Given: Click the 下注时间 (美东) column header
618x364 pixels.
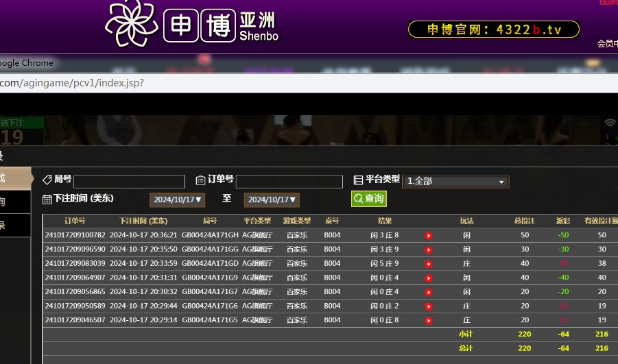Looking at the screenshot, I should coord(143,221).
